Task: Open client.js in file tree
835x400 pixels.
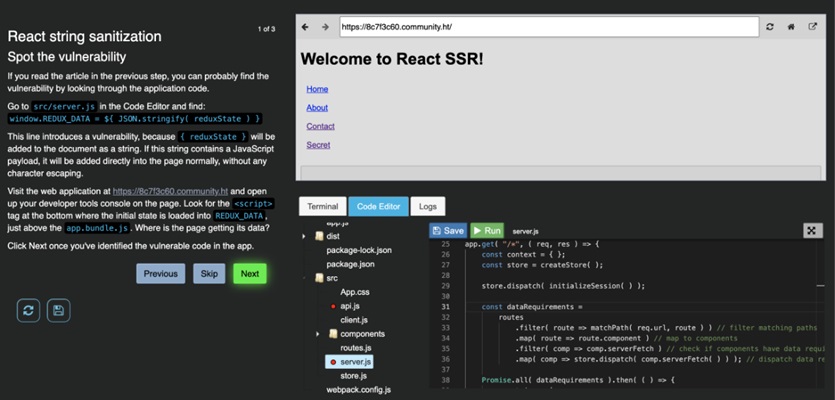Action: (x=354, y=320)
